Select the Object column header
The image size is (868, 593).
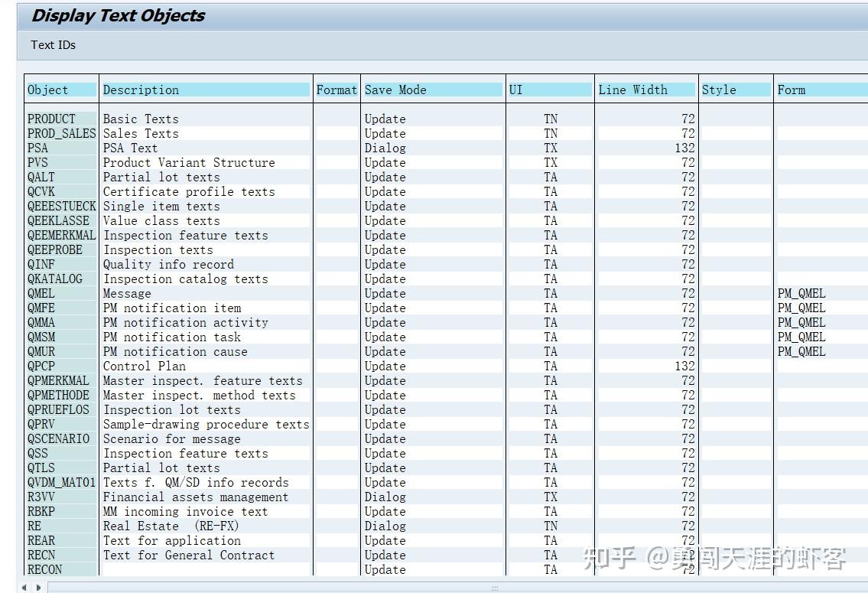click(61, 90)
